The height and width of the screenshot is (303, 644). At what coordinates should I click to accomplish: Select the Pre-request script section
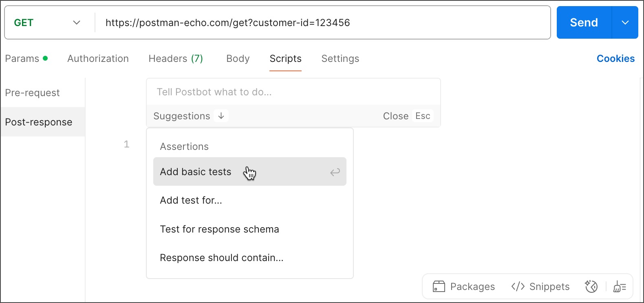tap(33, 93)
